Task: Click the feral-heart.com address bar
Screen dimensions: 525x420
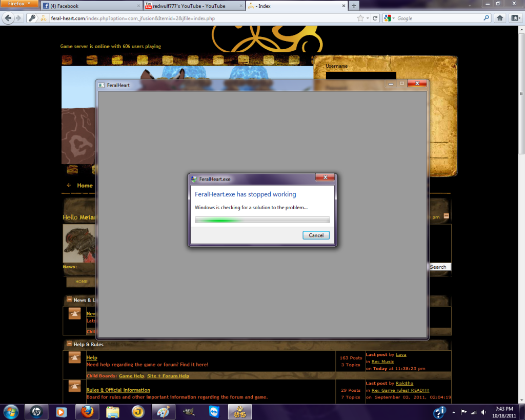Action: (201, 18)
